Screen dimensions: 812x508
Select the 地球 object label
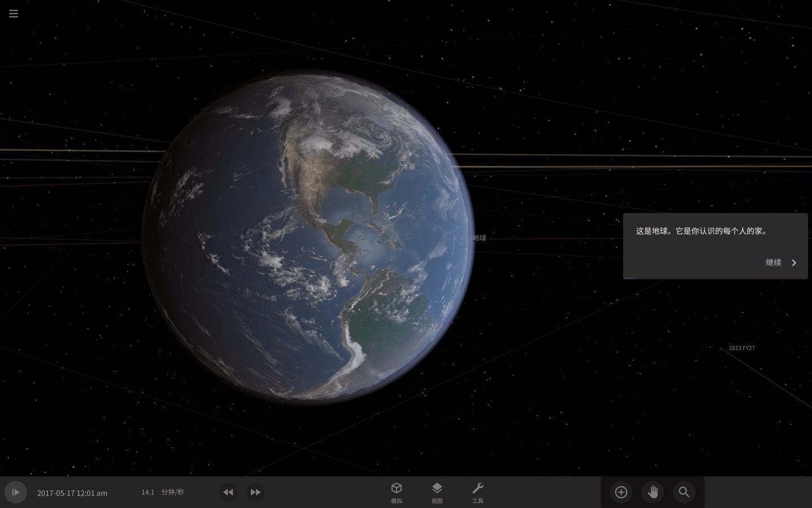[479, 238]
